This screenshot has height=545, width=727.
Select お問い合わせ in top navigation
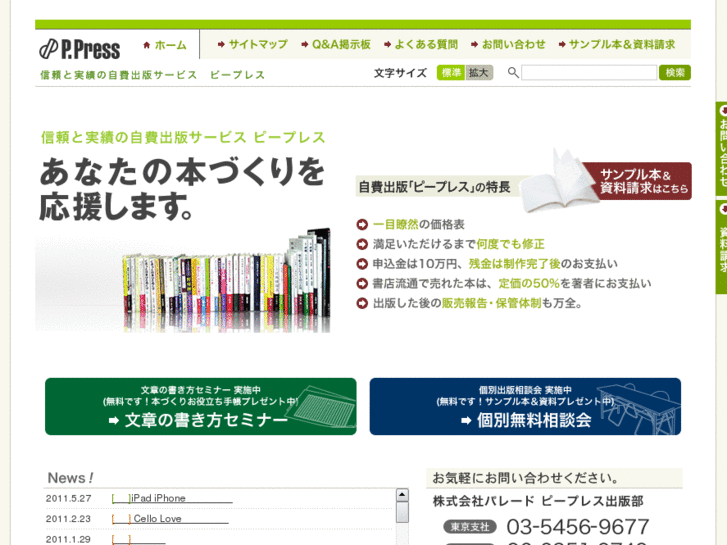(x=508, y=45)
